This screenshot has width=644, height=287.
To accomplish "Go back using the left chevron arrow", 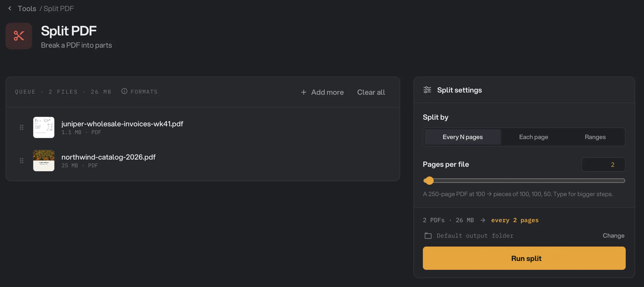I will [10, 9].
